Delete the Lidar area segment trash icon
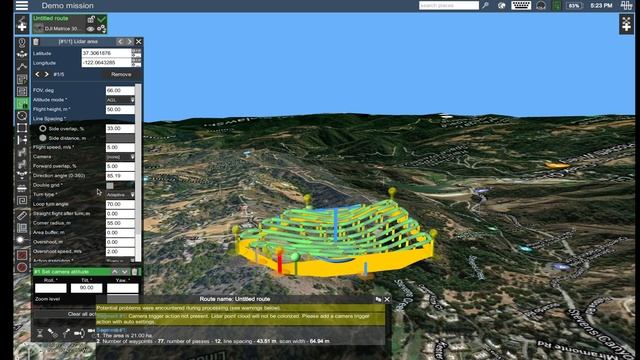The height and width of the screenshot is (360, 640). coord(36,42)
